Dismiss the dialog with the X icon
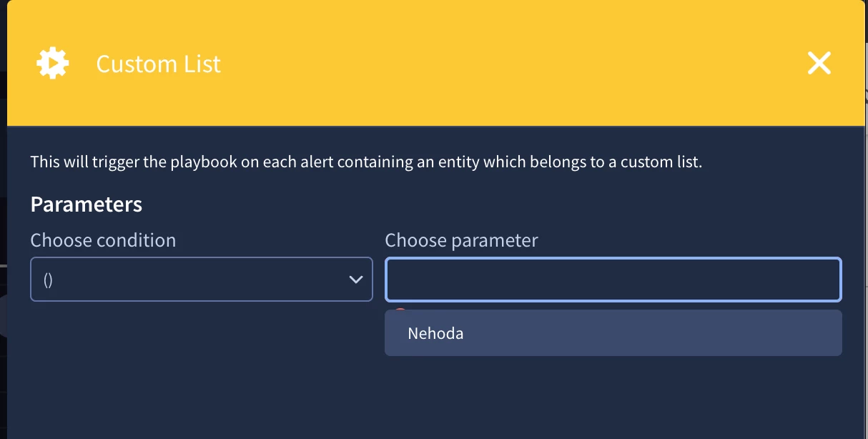The image size is (868, 439). click(819, 64)
